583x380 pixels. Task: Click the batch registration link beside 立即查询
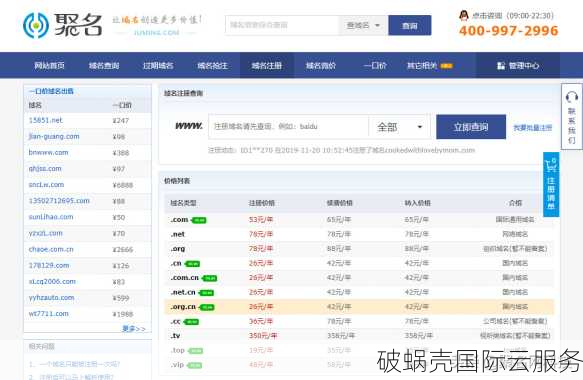pos(532,128)
